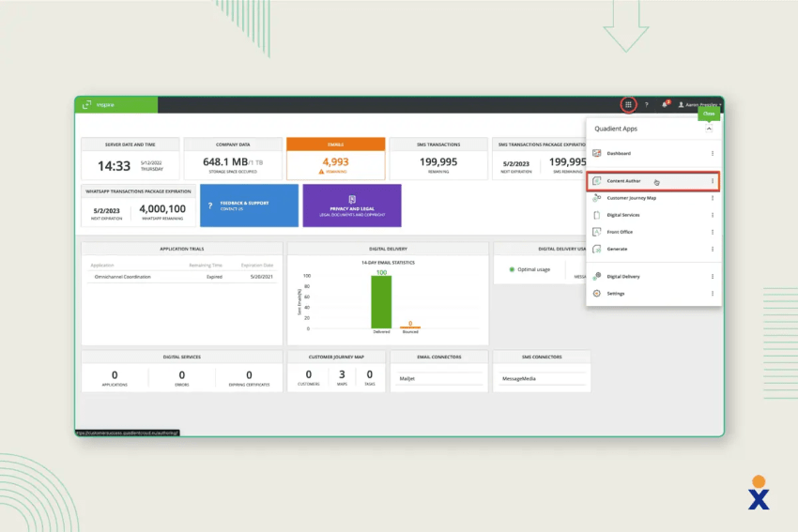
Task: Click the 3 Maps count value
Action: click(342, 375)
